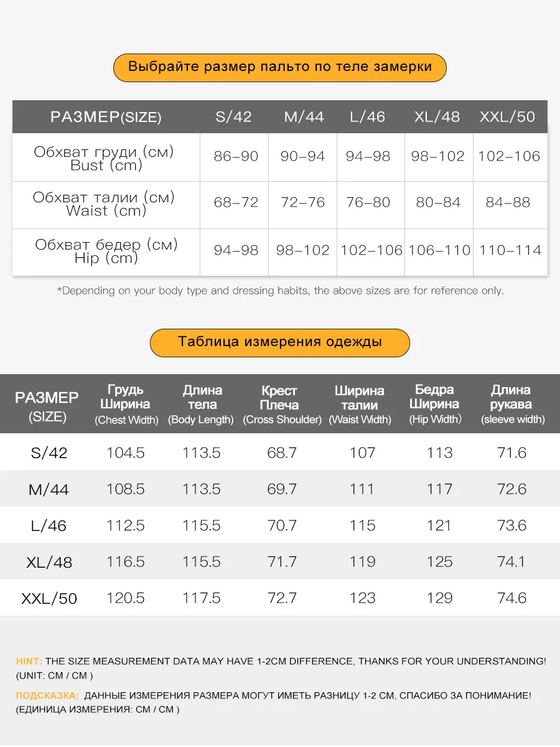
Task: Click the orange "Выбрайте размер пальто" banner
Action: [x=279, y=67]
